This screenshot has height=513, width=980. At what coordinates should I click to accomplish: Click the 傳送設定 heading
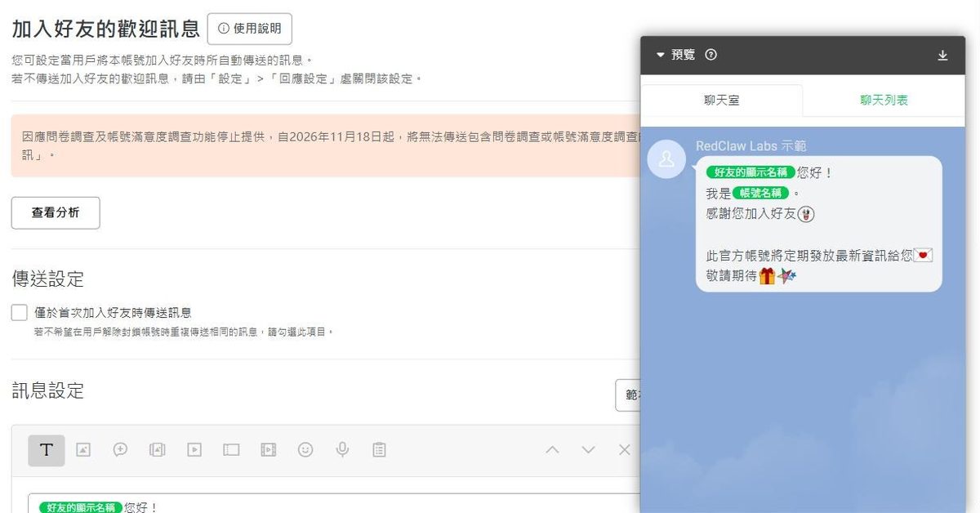point(48,279)
